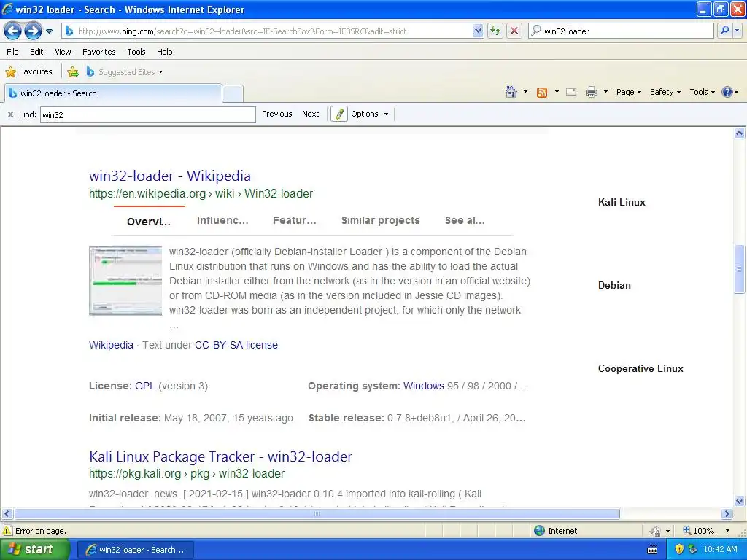Click the Find text field
The width and height of the screenshot is (747, 560).
click(147, 114)
